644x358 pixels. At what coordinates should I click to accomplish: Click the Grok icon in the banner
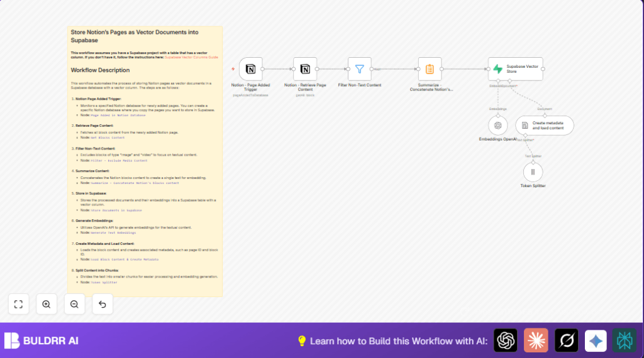pyautogui.click(x=567, y=340)
